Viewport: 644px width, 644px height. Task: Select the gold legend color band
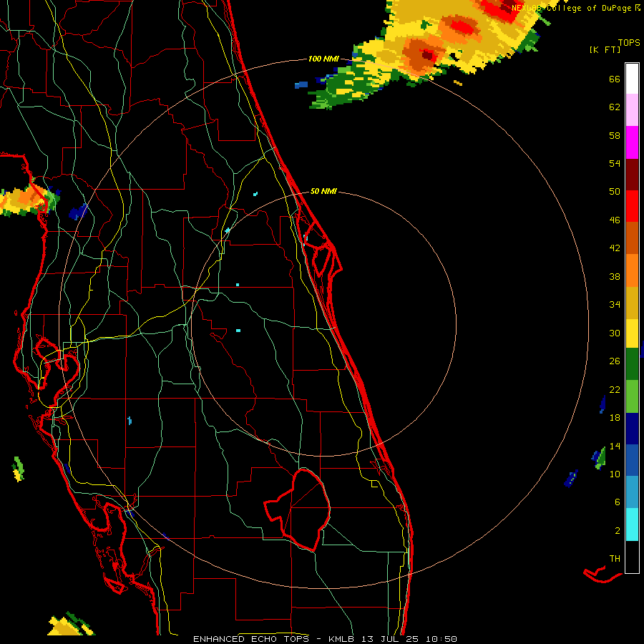click(632, 303)
